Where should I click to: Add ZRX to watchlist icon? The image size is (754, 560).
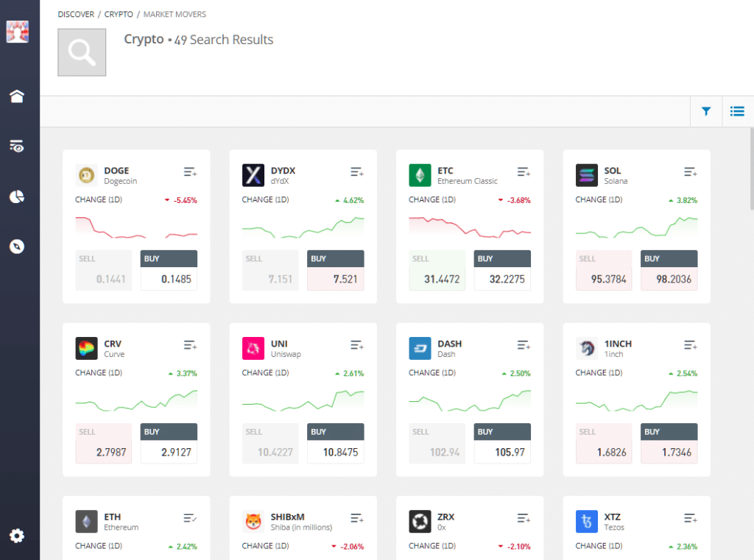click(x=524, y=518)
